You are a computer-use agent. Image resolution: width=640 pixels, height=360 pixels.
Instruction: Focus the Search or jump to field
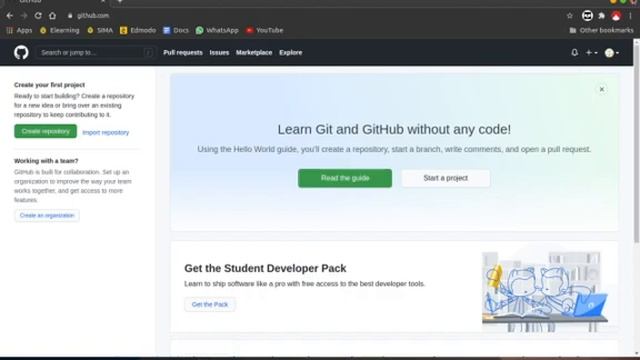coord(96,53)
